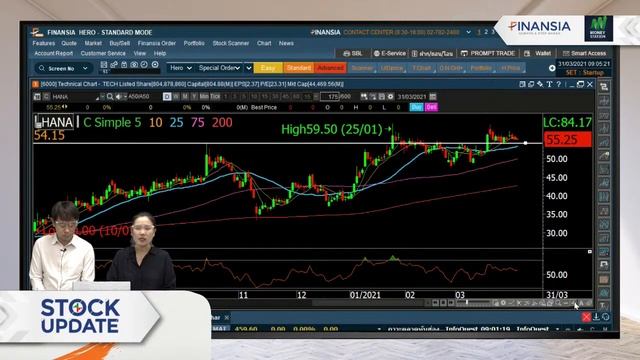Select the Min period button

[x=204, y=97]
